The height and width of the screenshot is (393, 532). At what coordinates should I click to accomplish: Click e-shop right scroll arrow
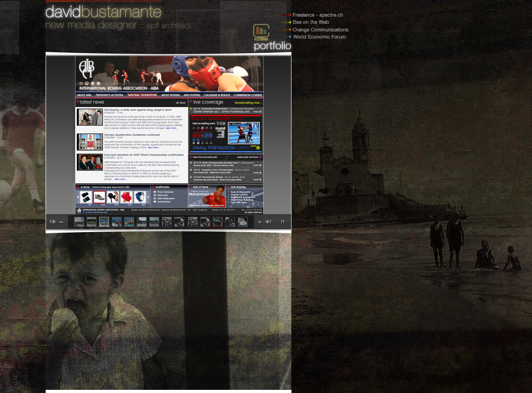pyautogui.click(x=148, y=197)
